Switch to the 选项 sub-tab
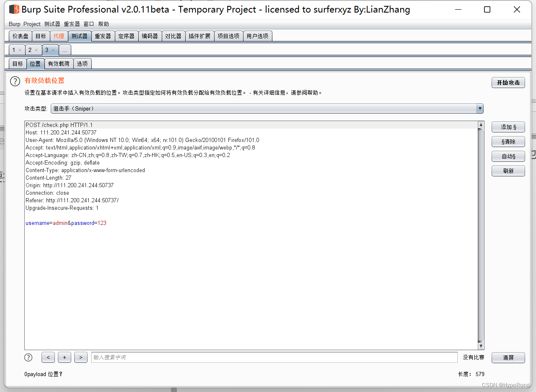536x392 pixels. [83, 64]
